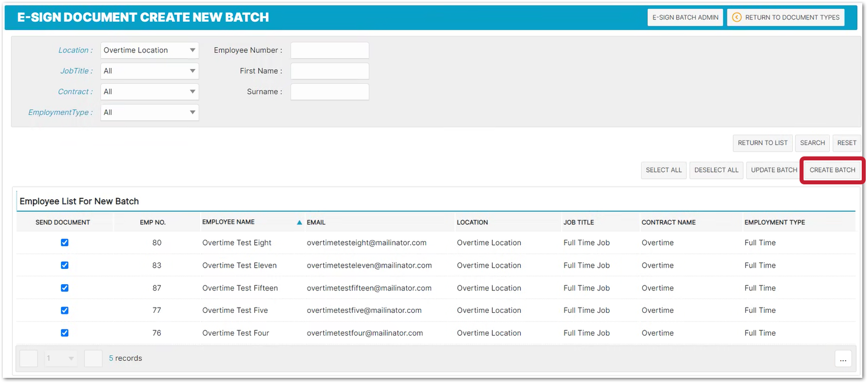The image size is (868, 383).
Task: Hit the Search button
Action: [x=812, y=143]
